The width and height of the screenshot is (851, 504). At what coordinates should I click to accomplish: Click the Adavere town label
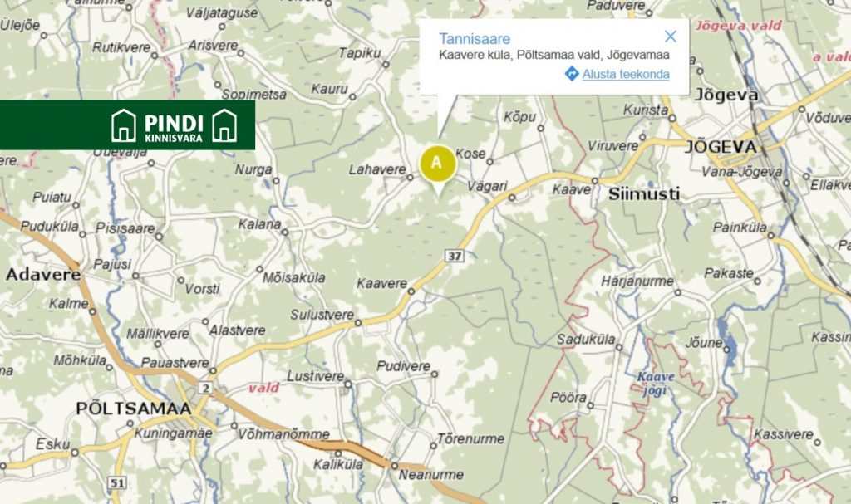[43, 275]
